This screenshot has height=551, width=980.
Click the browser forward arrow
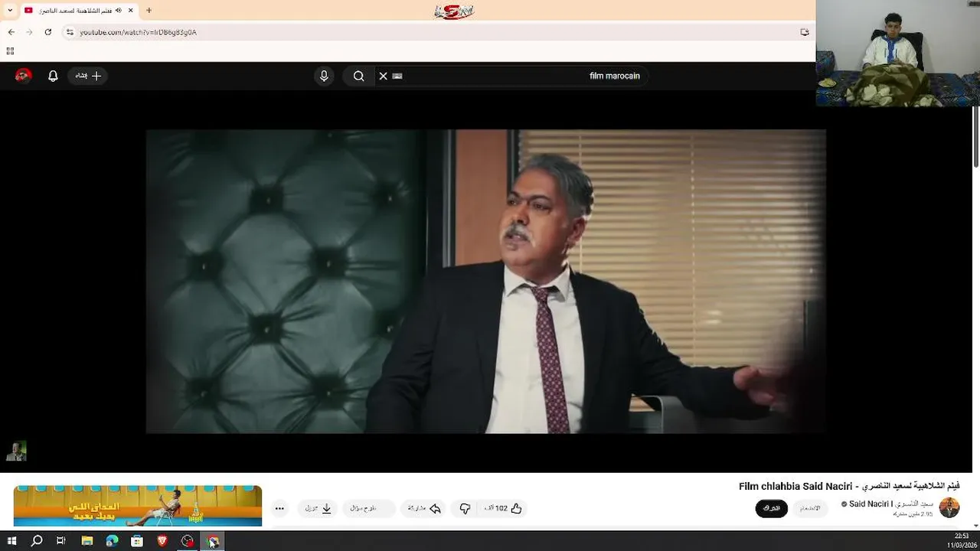(x=29, y=32)
